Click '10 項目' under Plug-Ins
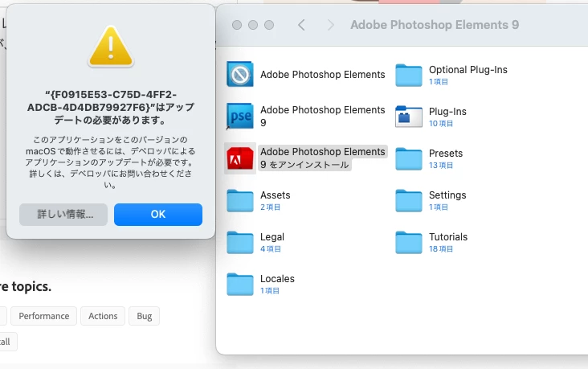Screen dimensions: 588x369 click(441, 124)
